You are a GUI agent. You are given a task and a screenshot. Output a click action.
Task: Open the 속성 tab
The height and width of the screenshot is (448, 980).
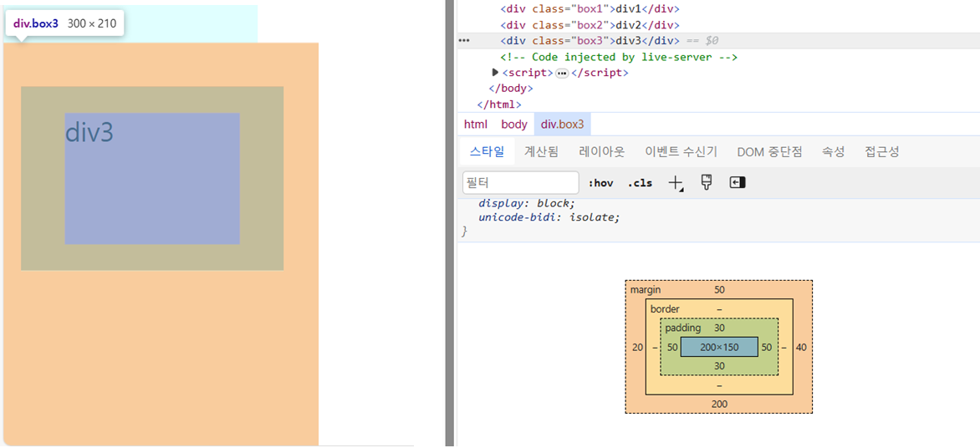click(x=834, y=151)
